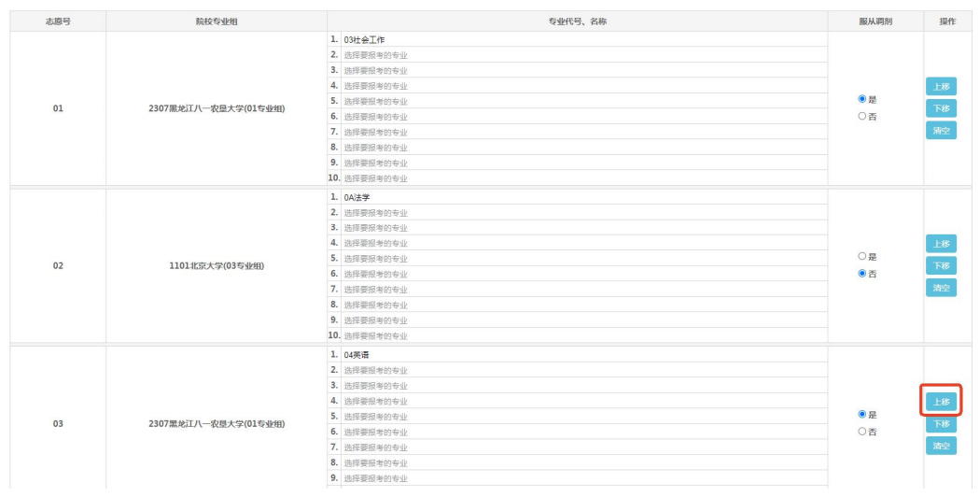Image resolution: width=980 pixels, height=497 pixels.
Task: Set 服从调剂 to 是 in volunteer 03
Action: click(862, 414)
